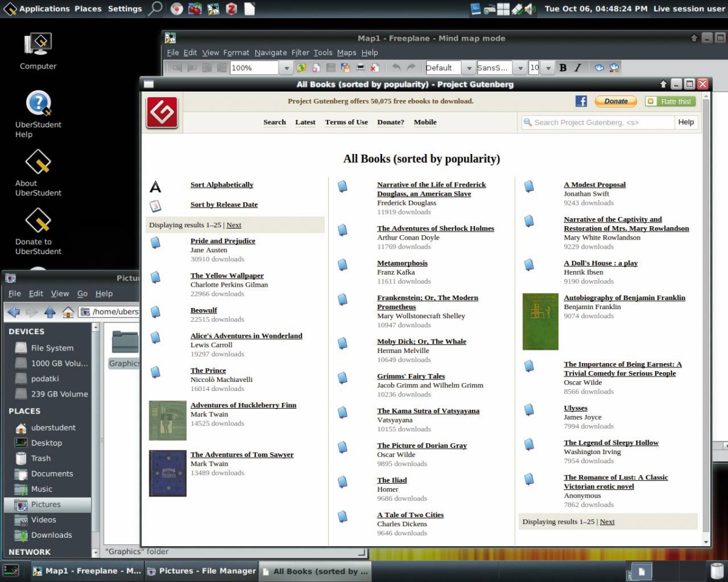This screenshot has width=728, height=582.
Task: Open the Navigate menu in Freeplane
Action: [271, 53]
